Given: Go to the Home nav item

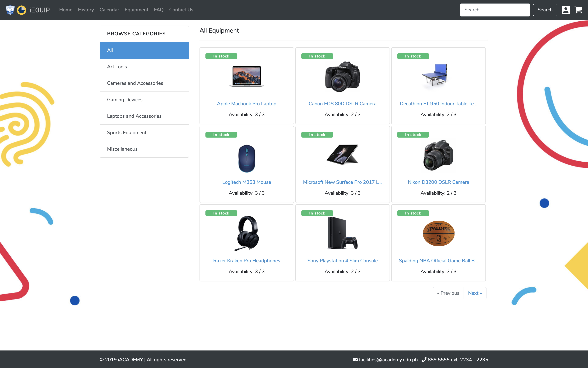Looking at the screenshot, I should point(66,10).
